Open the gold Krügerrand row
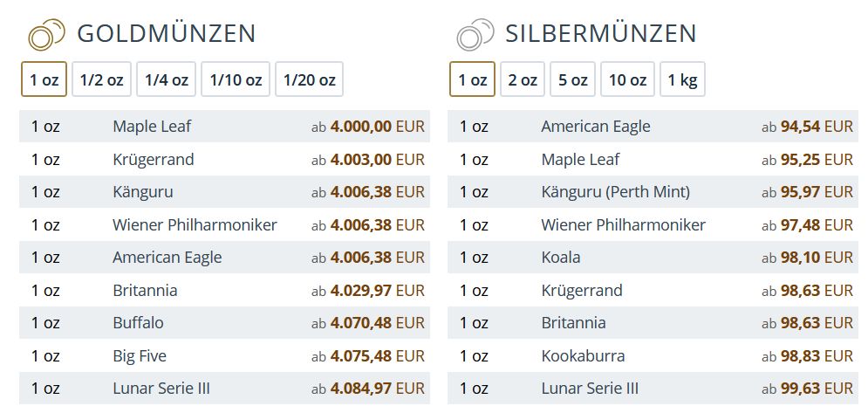Image resolution: width=868 pixels, height=413 pixels. point(154,160)
